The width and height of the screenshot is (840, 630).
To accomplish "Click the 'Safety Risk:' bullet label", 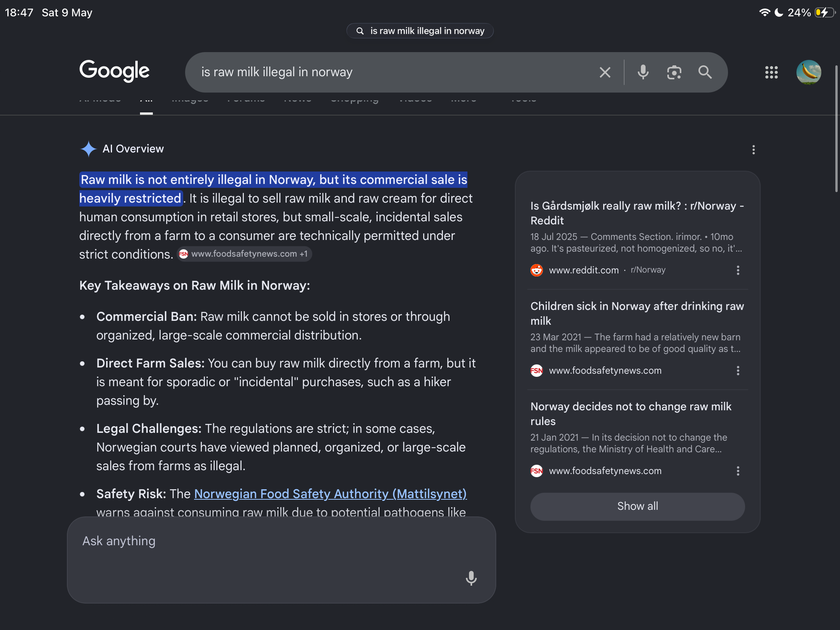I will click(131, 494).
